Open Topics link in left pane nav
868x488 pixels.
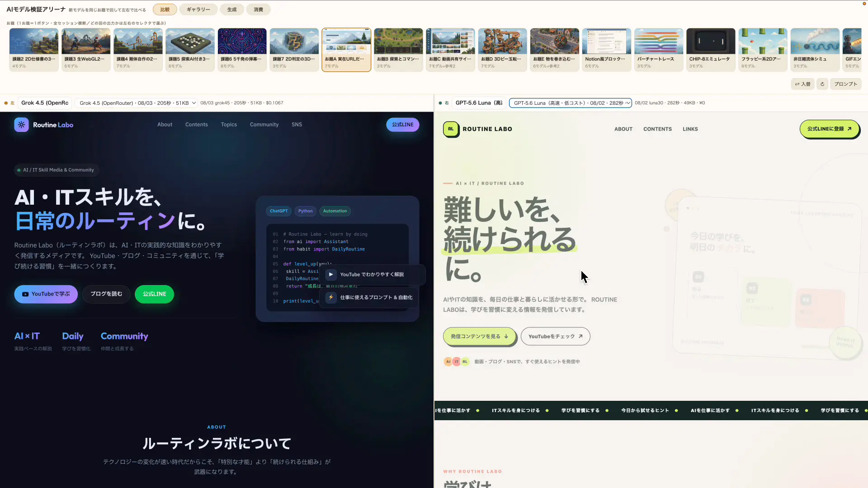pyautogui.click(x=229, y=125)
